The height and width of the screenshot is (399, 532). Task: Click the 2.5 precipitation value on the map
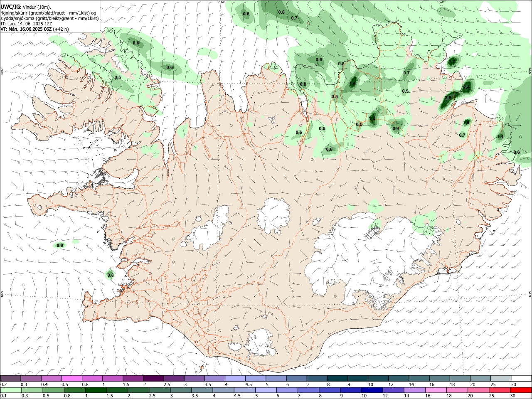pos(448,98)
